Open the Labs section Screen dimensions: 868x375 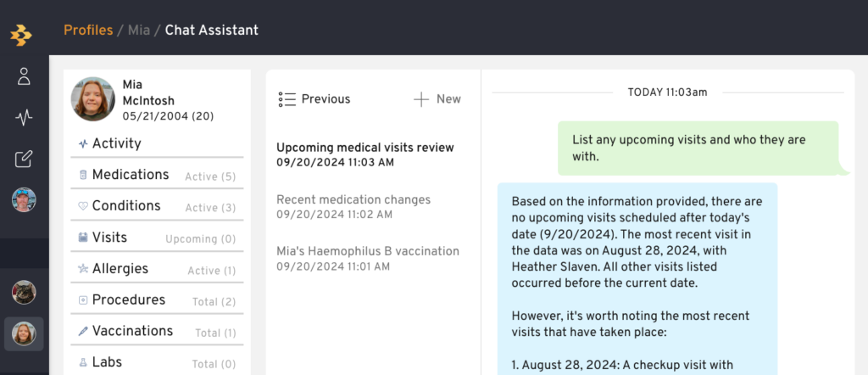tap(157, 362)
